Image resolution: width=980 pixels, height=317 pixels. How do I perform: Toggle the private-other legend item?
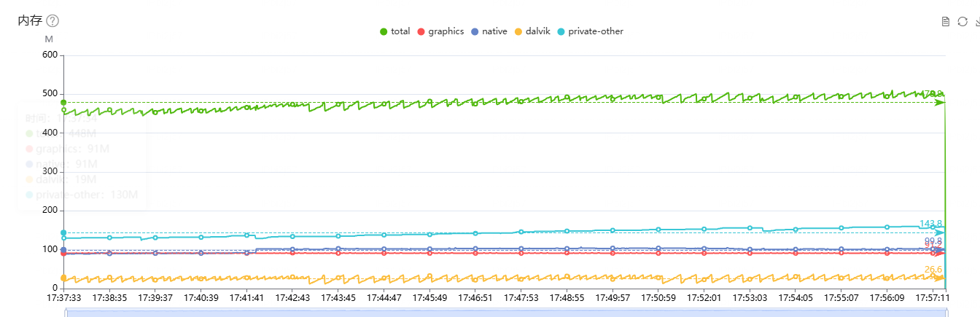(590, 31)
